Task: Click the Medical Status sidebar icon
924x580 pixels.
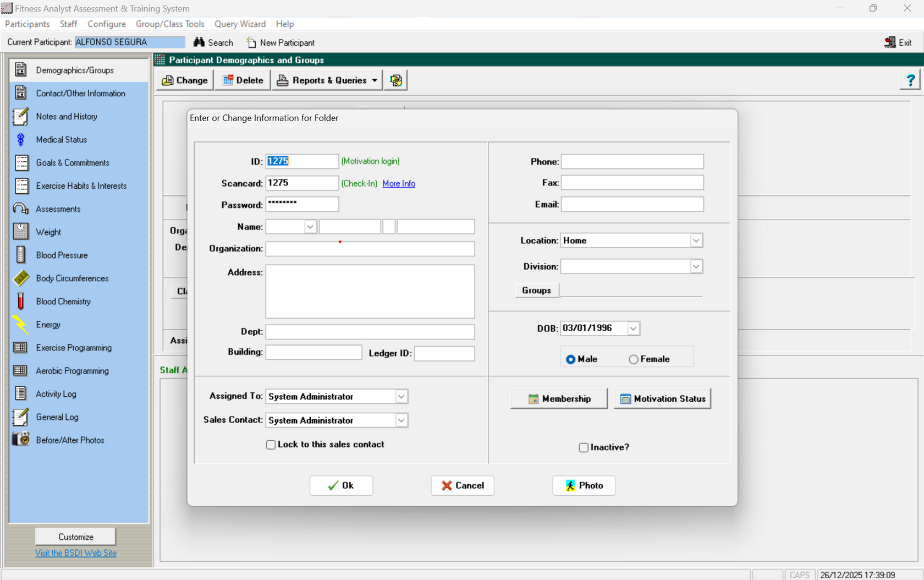Action: tap(20, 140)
